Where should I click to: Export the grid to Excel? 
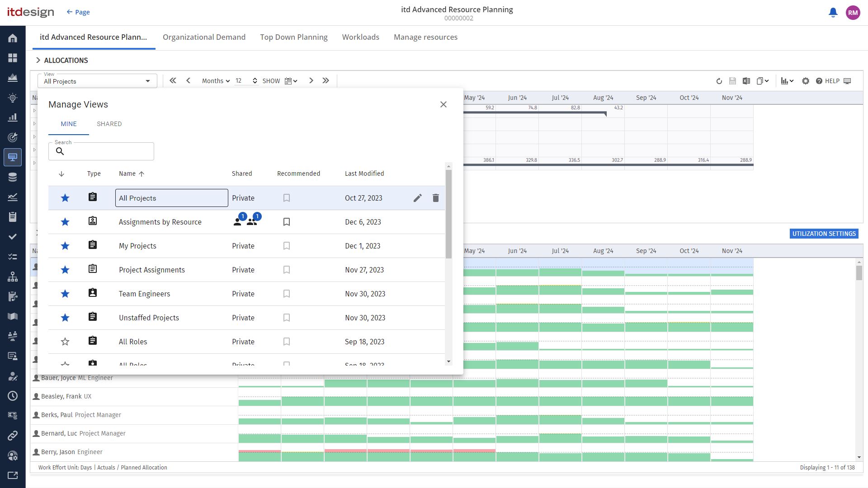click(x=746, y=81)
